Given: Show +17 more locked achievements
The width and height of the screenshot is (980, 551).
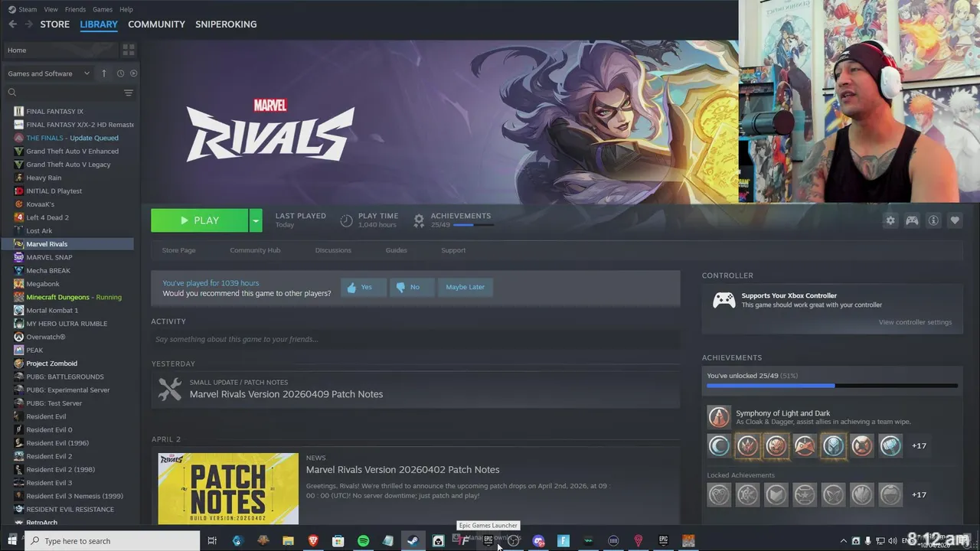Looking at the screenshot, I should click(x=919, y=494).
